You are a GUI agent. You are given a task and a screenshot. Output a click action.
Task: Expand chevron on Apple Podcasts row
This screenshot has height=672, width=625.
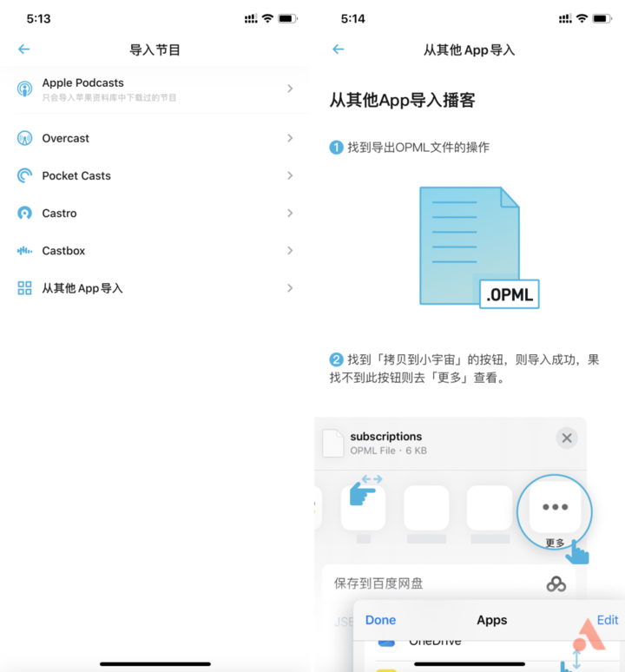(290, 89)
